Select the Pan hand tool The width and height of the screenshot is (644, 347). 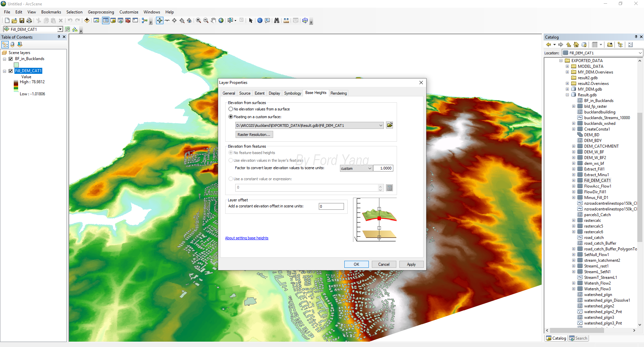point(213,20)
